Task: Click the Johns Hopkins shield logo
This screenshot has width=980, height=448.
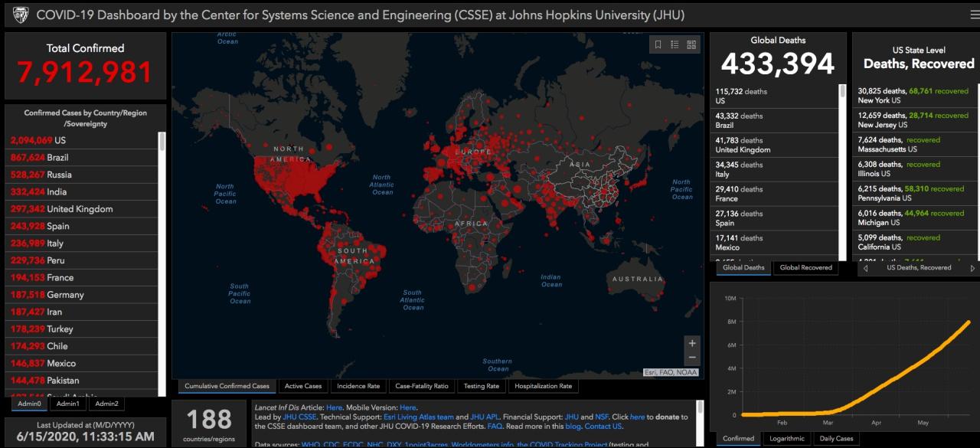Action: [21, 15]
